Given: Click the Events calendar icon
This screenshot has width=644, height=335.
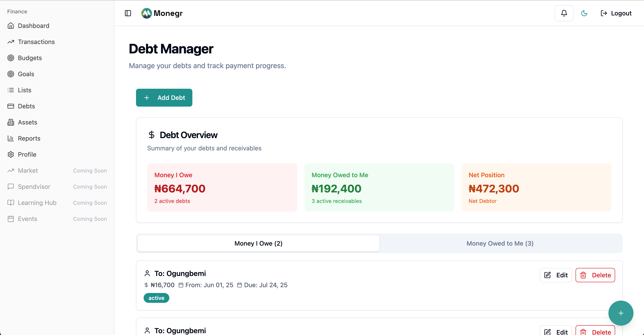Looking at the screenshot, I should 11,219.
